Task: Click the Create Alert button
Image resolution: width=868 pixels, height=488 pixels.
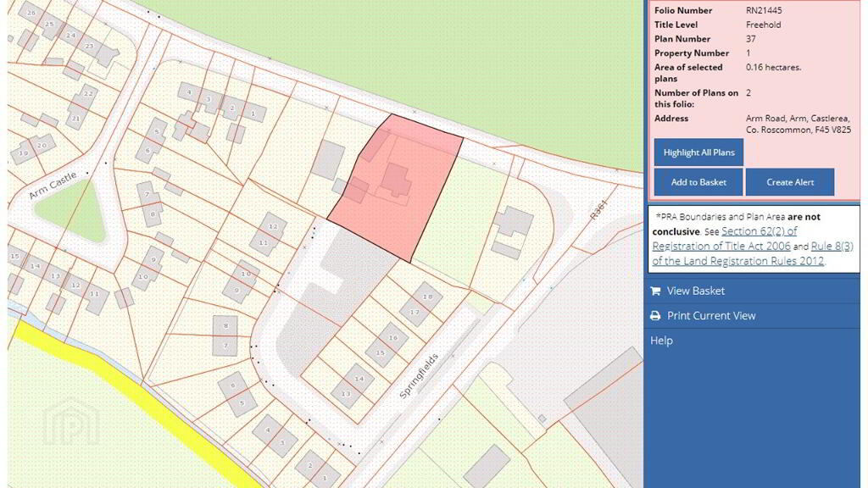Action: (790, 182)
